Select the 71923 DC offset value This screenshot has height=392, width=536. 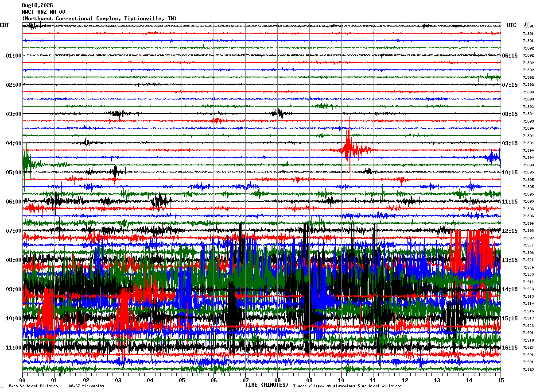coord(528,369)
